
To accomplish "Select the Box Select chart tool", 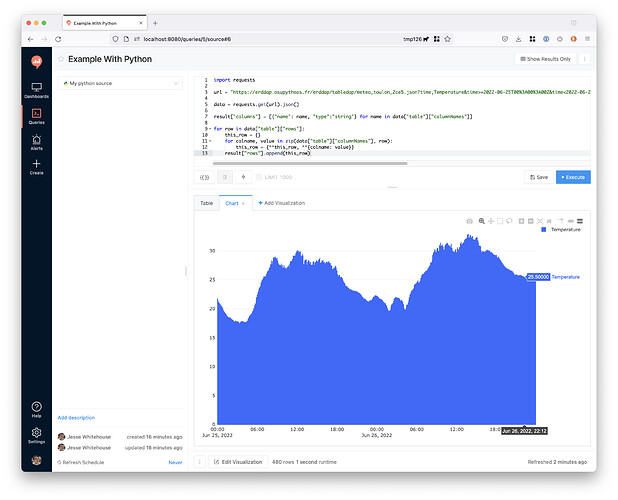I will point(500,221).
